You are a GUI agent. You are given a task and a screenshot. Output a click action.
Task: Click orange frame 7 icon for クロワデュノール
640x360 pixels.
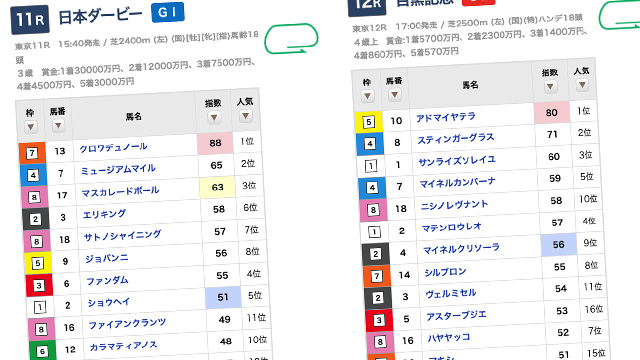(32, 153)
